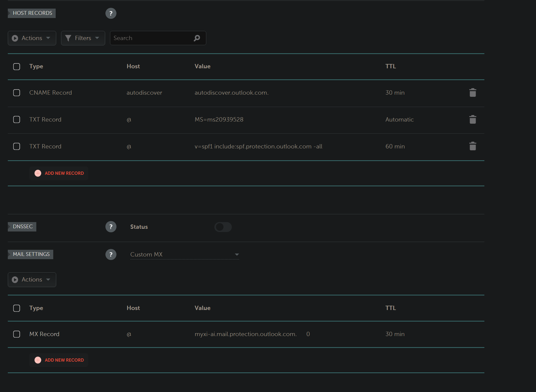536x392 pixels.
Task: Open Actions dropdown under Mail Settings
Action: point(32,280)
